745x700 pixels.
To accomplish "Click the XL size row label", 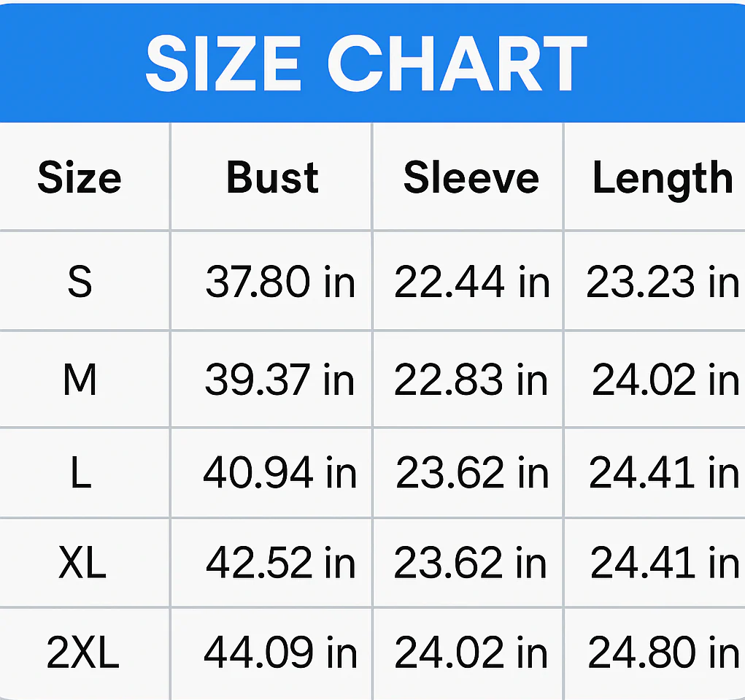I will (82, 562).
